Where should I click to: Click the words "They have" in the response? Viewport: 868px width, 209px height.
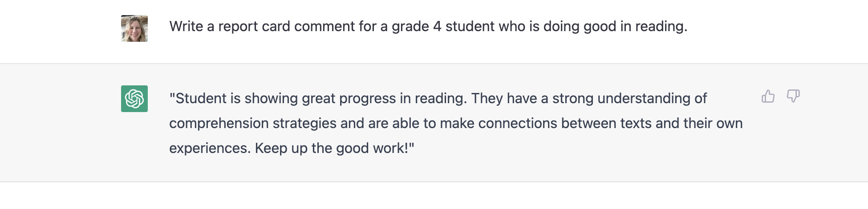pos(504,98)
